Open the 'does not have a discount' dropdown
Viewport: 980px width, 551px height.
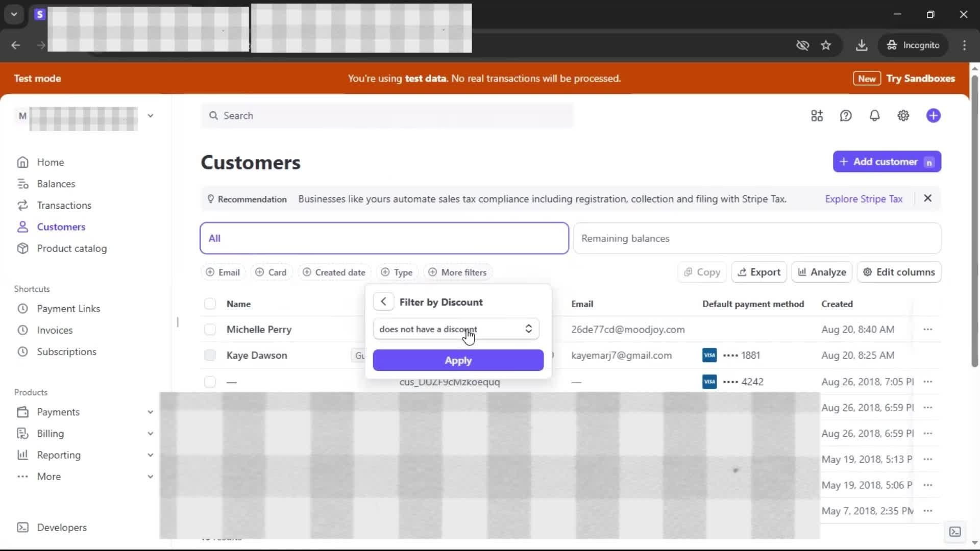click(x=456, y=329)
